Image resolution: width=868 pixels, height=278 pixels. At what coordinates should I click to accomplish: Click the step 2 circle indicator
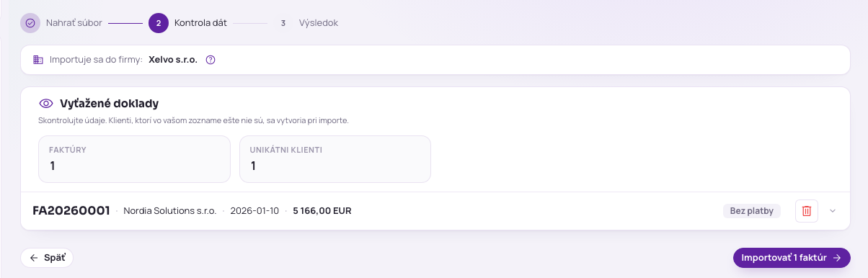click(x=159, y=23)
